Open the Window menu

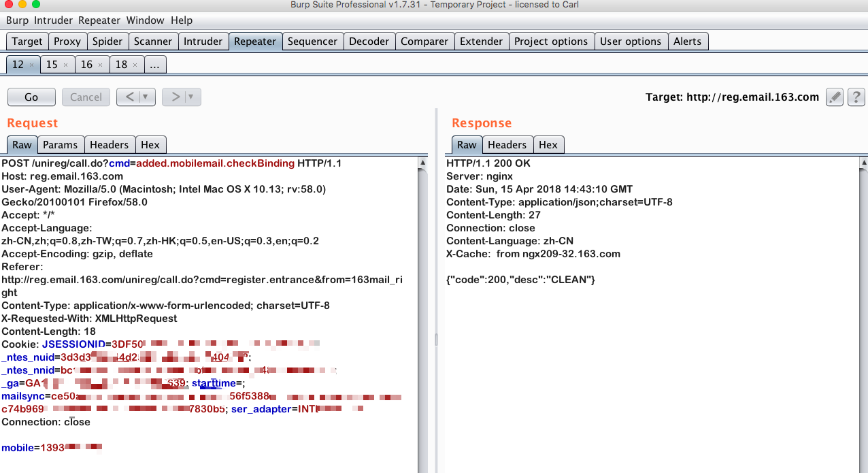pos(145,20)
